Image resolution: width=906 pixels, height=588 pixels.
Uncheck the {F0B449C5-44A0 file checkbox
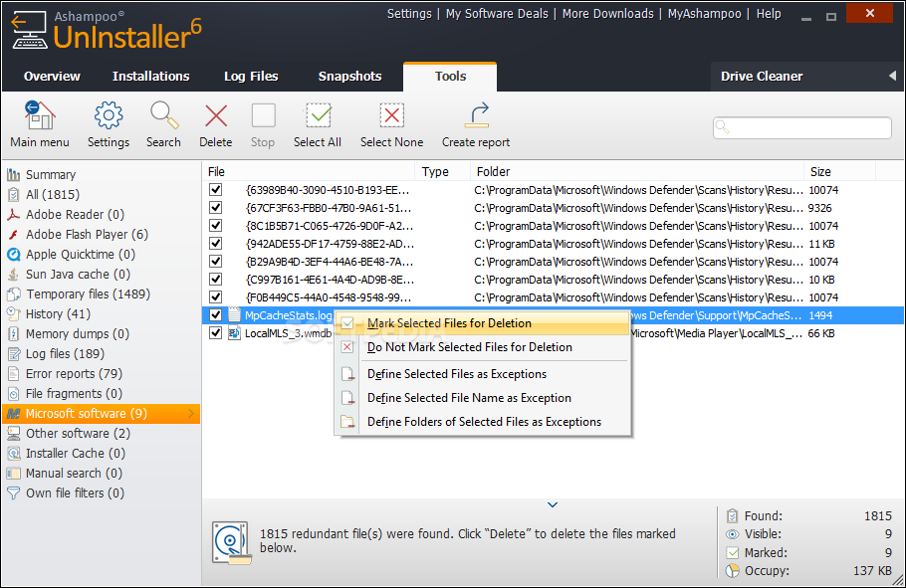point(215,297)
